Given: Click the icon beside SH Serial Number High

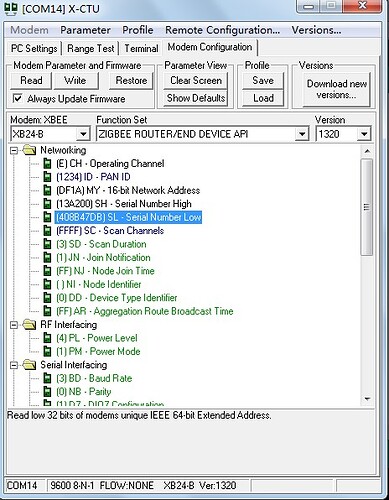Looking at the screenshot, I should pos(48,204).
